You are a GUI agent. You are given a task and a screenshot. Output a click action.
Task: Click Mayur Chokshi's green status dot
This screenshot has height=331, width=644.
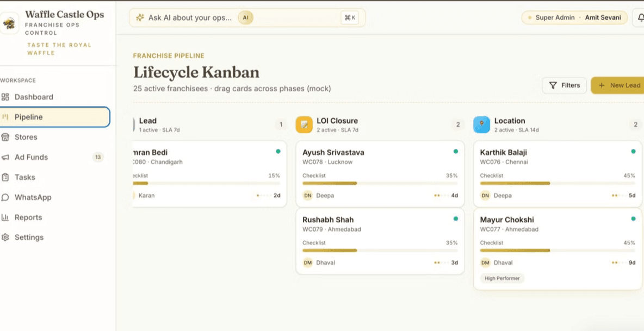tap(633, 218)
